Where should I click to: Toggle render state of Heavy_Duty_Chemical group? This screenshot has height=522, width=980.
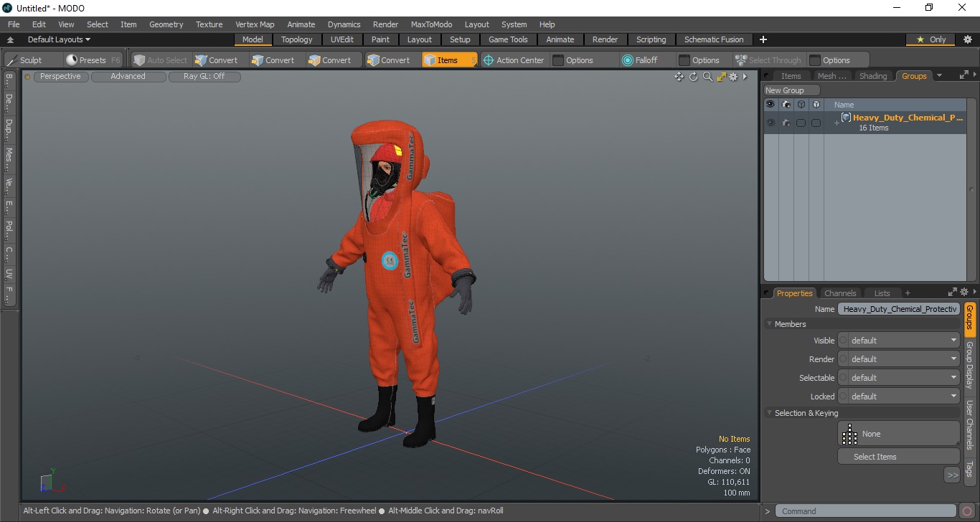[786, 123]
